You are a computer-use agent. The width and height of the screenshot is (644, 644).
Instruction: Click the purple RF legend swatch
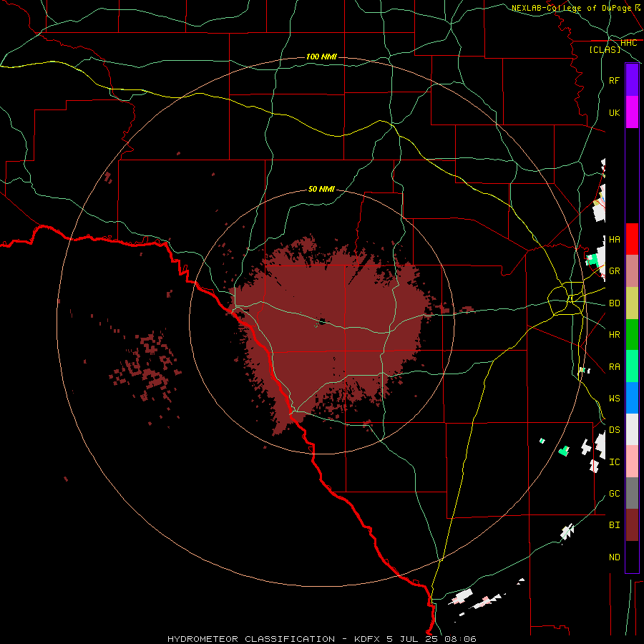click(632, 80)
